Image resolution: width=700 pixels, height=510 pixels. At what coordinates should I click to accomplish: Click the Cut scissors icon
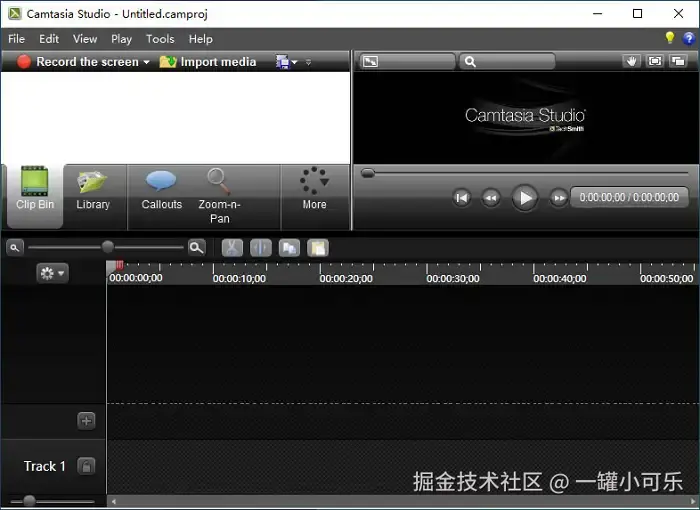[232, 248]
